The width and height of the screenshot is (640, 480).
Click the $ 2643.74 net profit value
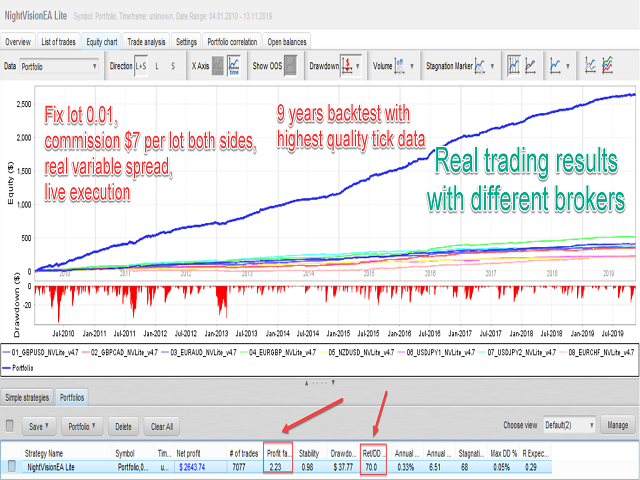(192, 467)
